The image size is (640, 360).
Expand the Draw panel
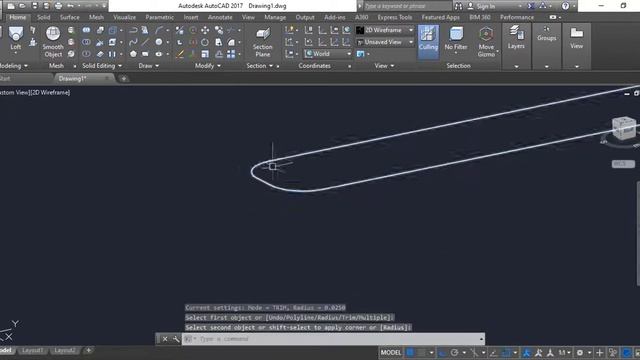click(149, 66)
